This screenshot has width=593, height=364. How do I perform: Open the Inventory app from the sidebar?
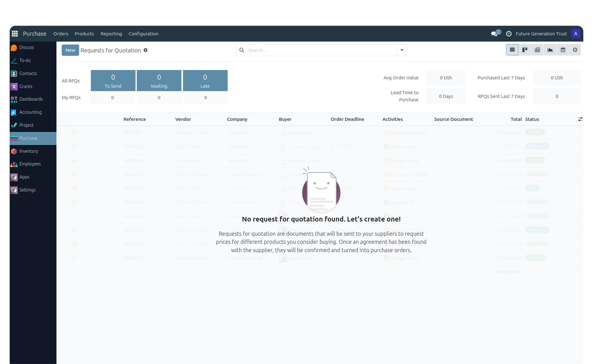click(x=29, y=151)
